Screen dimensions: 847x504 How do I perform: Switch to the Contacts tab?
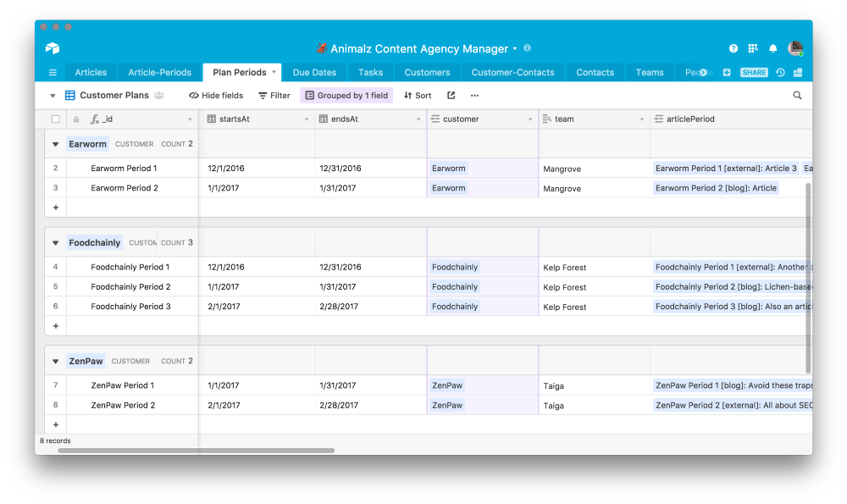[x=595, y=72]
